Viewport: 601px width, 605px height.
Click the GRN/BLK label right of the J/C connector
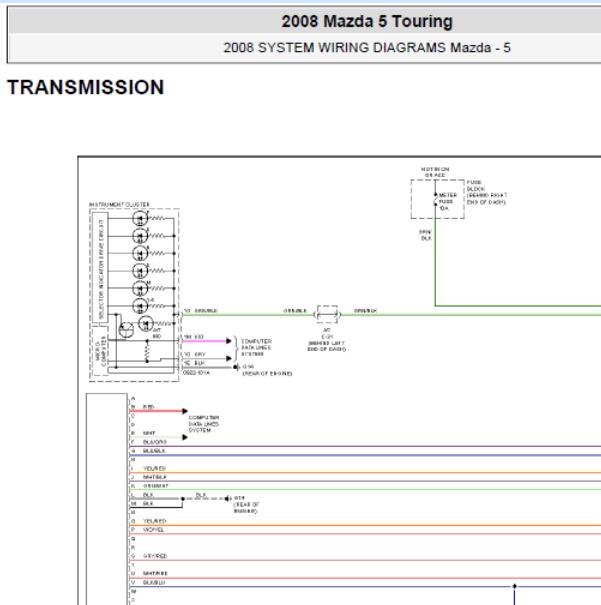(365, 311)
